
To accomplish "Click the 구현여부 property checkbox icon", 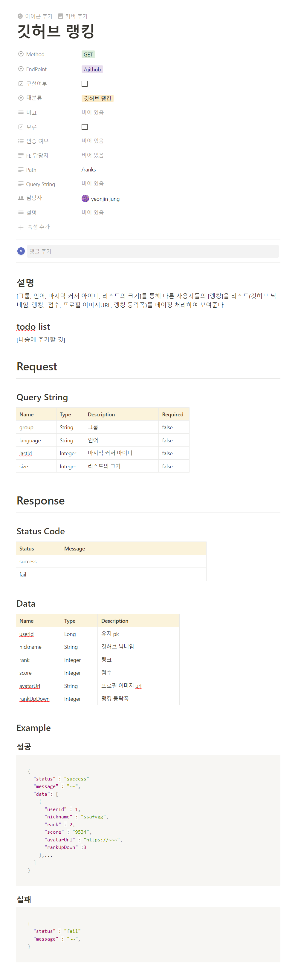I will coord(21,84).
